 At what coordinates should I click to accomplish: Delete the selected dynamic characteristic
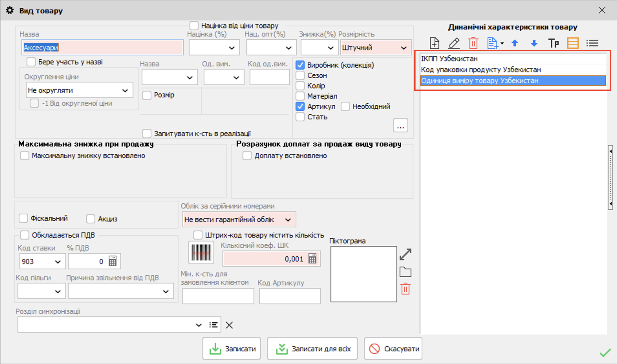473,43
